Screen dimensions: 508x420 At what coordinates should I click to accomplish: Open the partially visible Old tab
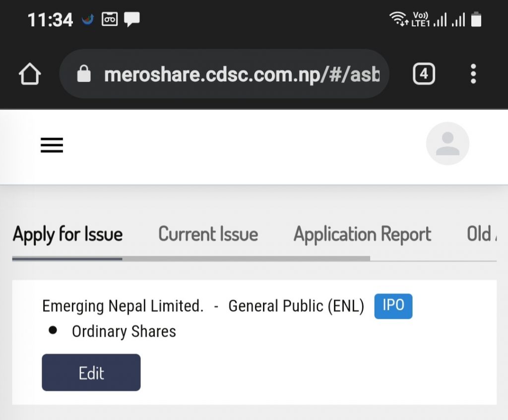pos(481,234)
